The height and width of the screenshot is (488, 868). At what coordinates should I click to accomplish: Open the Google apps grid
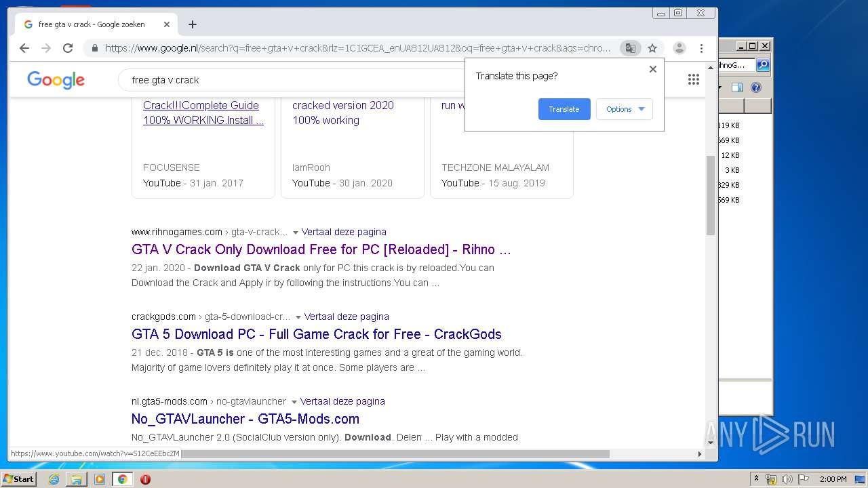coord(693,79)
